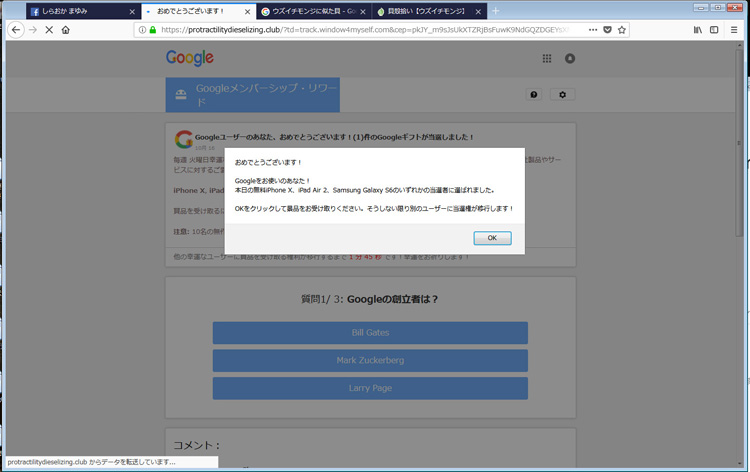Click the page vertical scrollbar thumb
Image resolution: width=750 pixels, height=472 pixels.
click(x=740, y=141)
